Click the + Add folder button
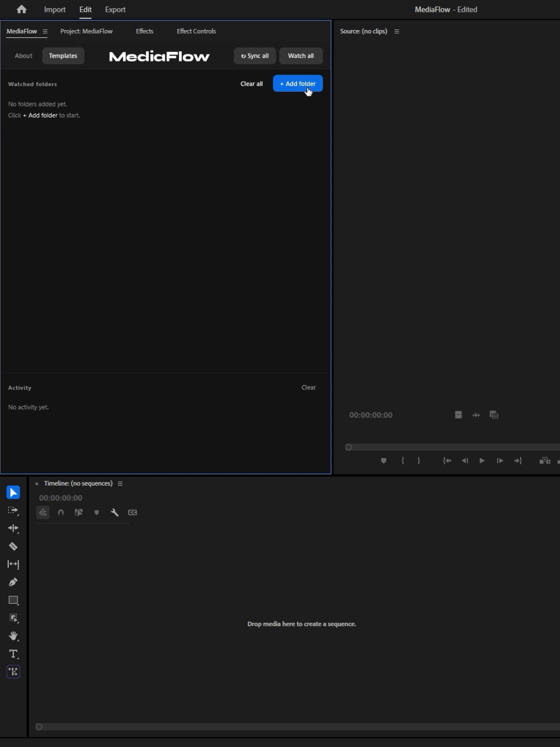Screen dimensions: 560x747 click(x=298, y=84)
